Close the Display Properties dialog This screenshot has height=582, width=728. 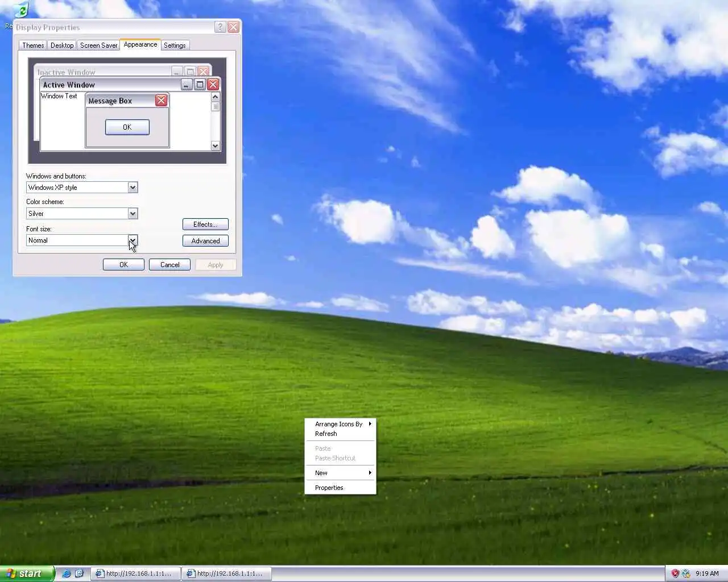click(x=233, y=27)
